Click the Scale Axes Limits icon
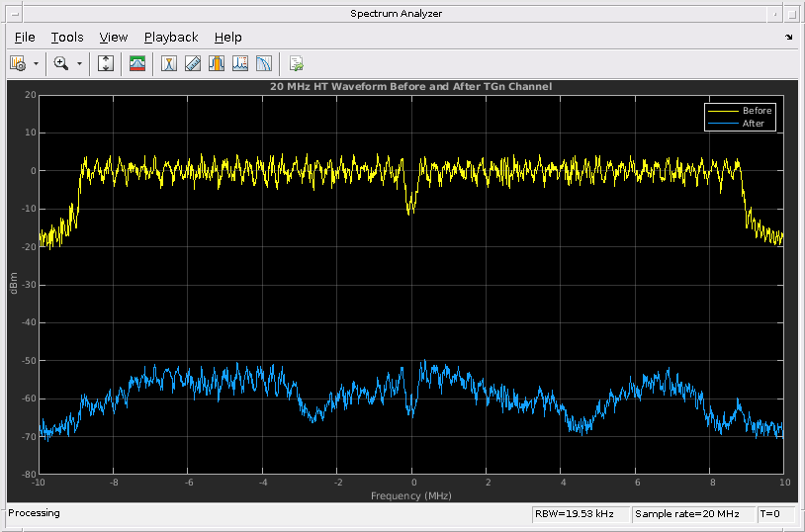805x532 pixels. (107, 63)
